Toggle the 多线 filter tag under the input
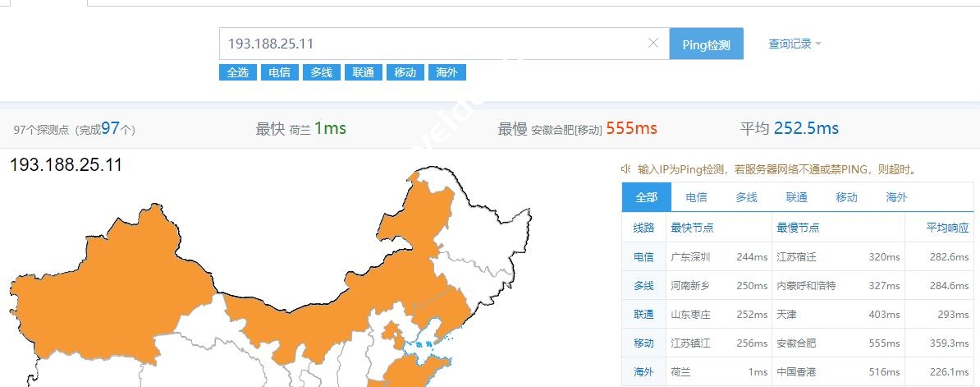 (321, 72)
